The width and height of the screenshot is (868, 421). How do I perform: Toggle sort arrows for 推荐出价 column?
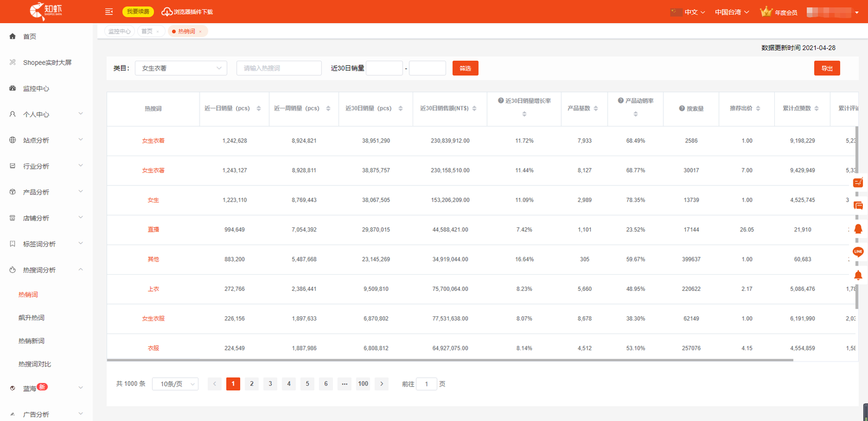758,109
